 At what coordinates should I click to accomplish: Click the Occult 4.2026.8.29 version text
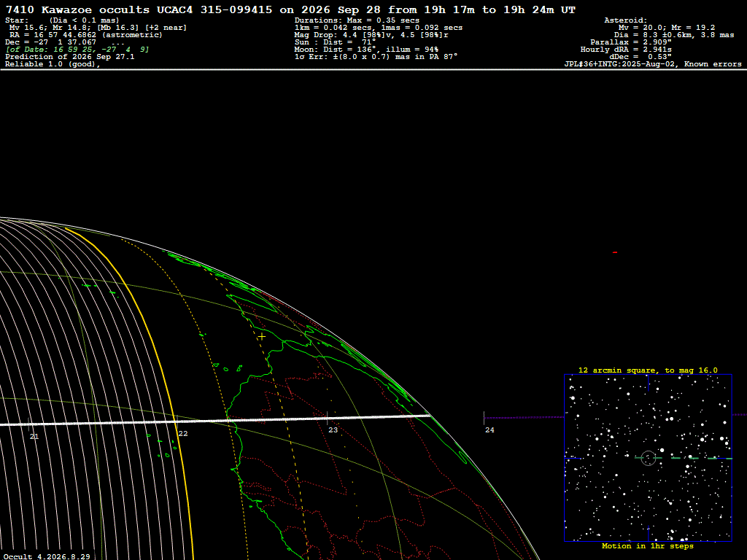click(47, 556)
